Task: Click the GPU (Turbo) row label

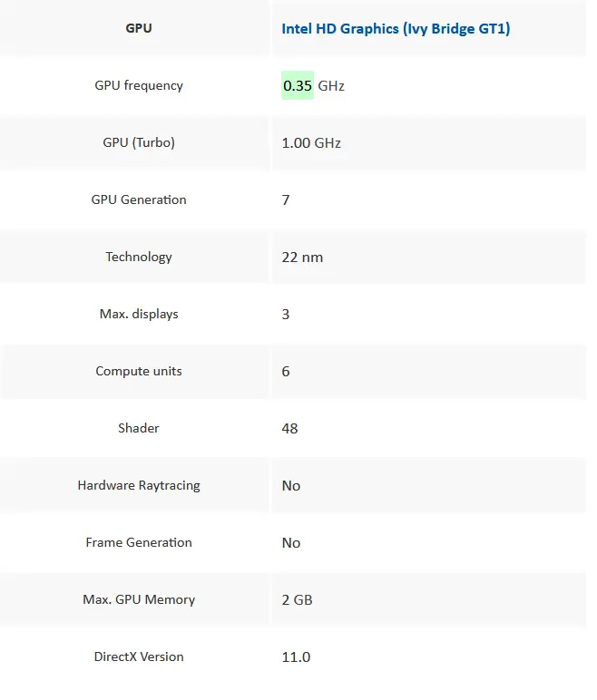Action: 139,142
